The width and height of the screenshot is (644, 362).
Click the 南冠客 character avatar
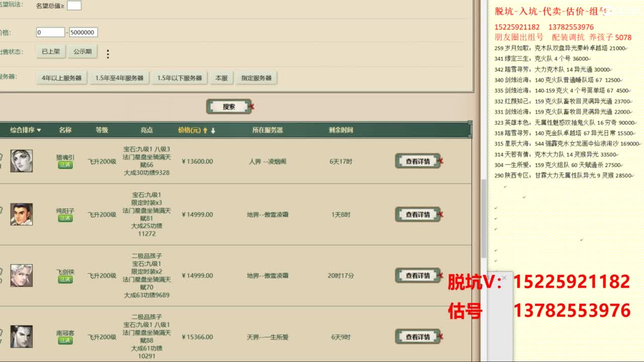22,337
